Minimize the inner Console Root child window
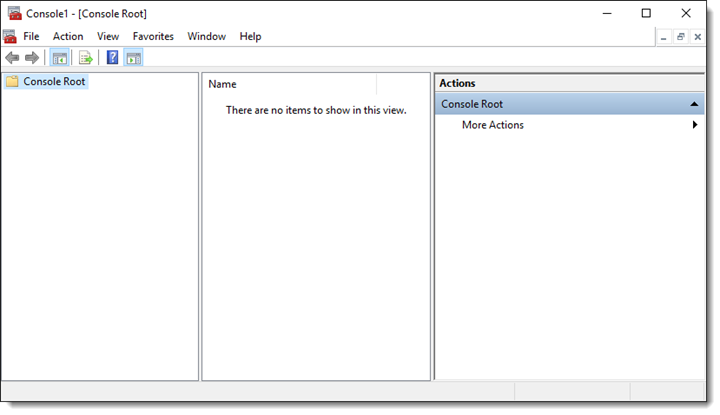Image resolution: width=720 pixels, height=415 pixels. click(664, 37)
